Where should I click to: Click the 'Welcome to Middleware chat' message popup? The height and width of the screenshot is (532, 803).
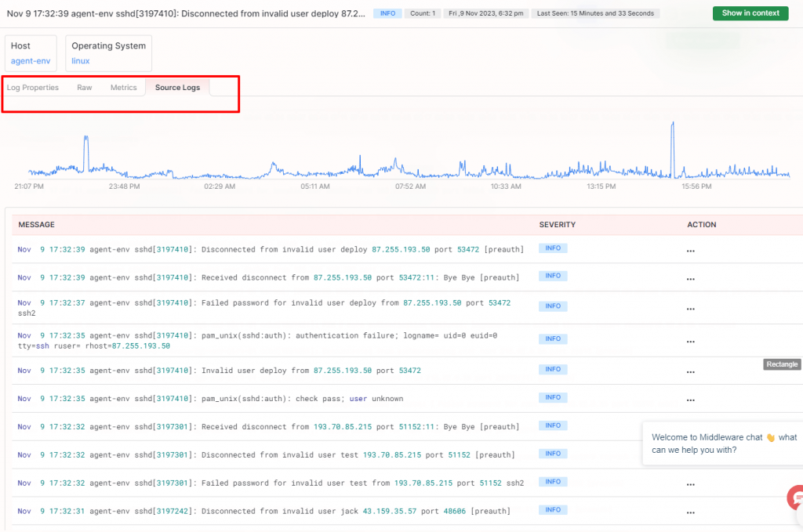point(723,443)
